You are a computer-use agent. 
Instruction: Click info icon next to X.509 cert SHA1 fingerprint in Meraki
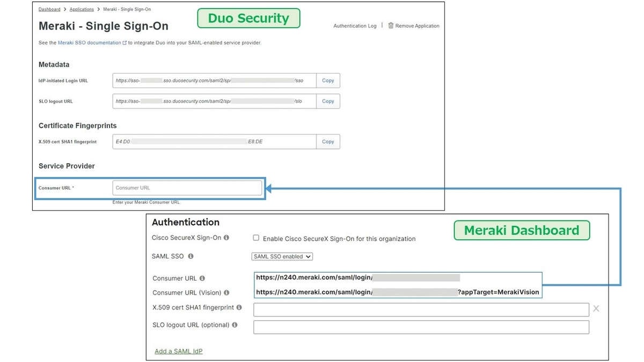coord(239,307)
